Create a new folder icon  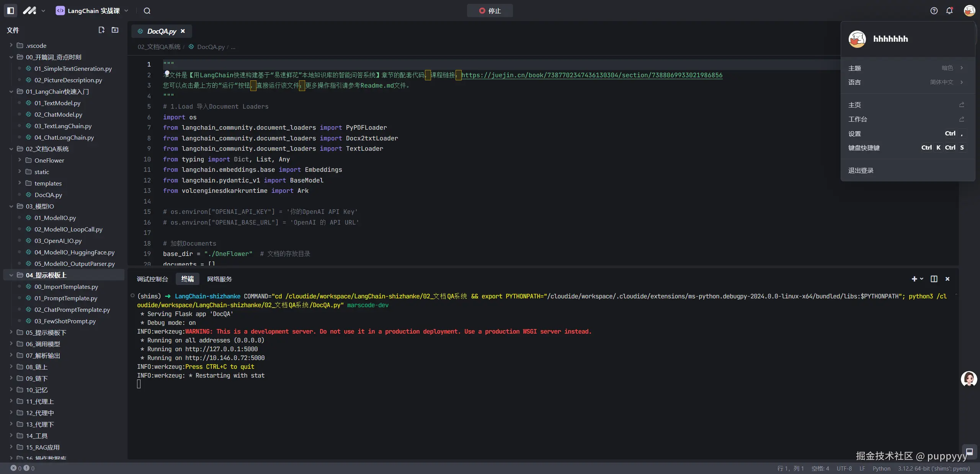coord(115,30)
